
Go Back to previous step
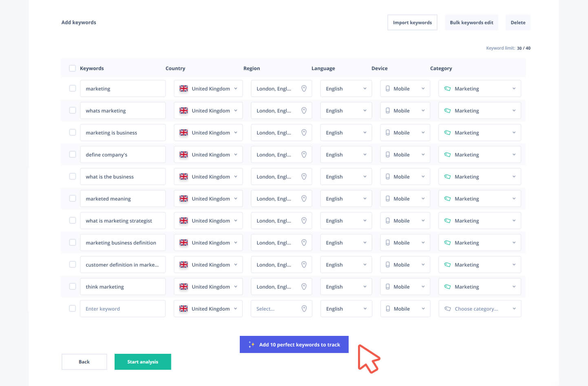pyautogui.click(x=84, y=362)
